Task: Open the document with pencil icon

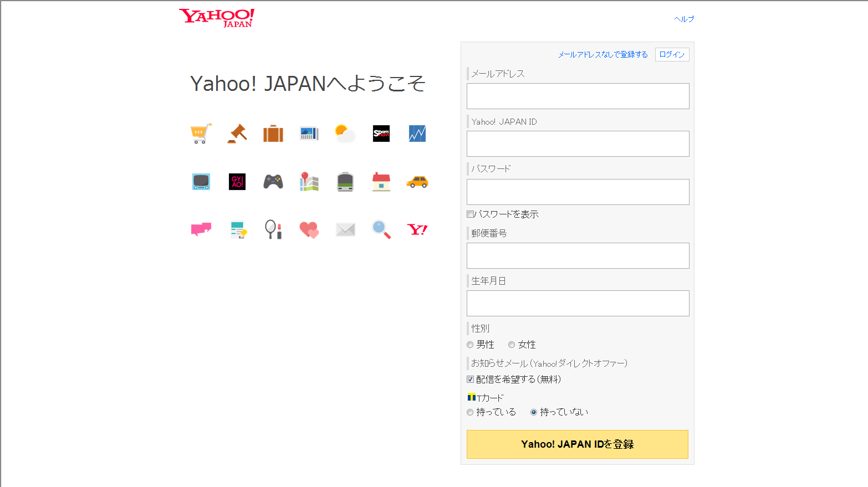Action: (x=238, y=230)
